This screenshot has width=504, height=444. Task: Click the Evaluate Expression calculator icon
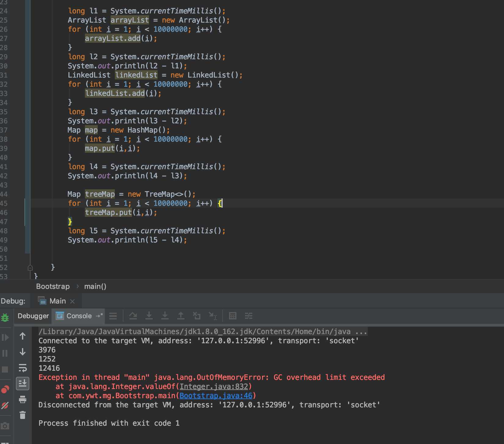(233, 316)
